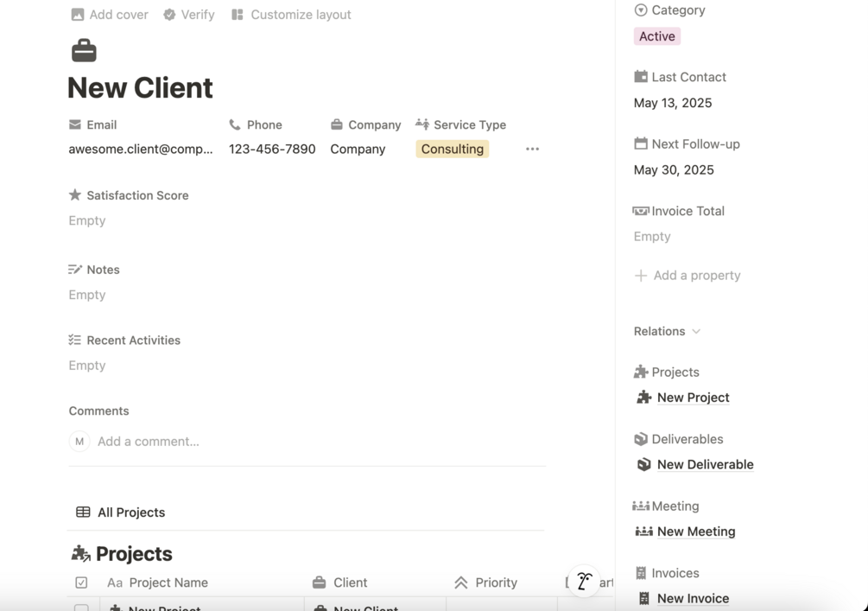Open the Project Name column header
868x611 pixels.
pyautogui.click(x=168, y=583)
